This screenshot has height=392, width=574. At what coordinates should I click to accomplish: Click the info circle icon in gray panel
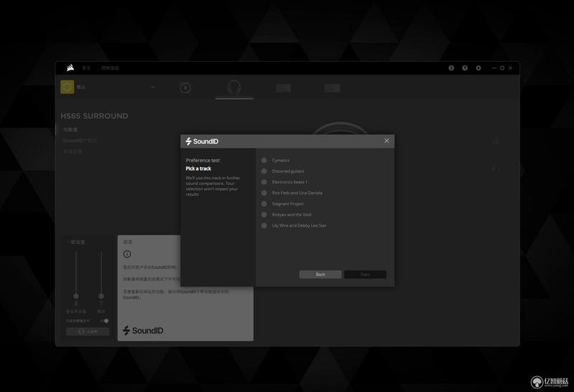(x=127, y=254)
